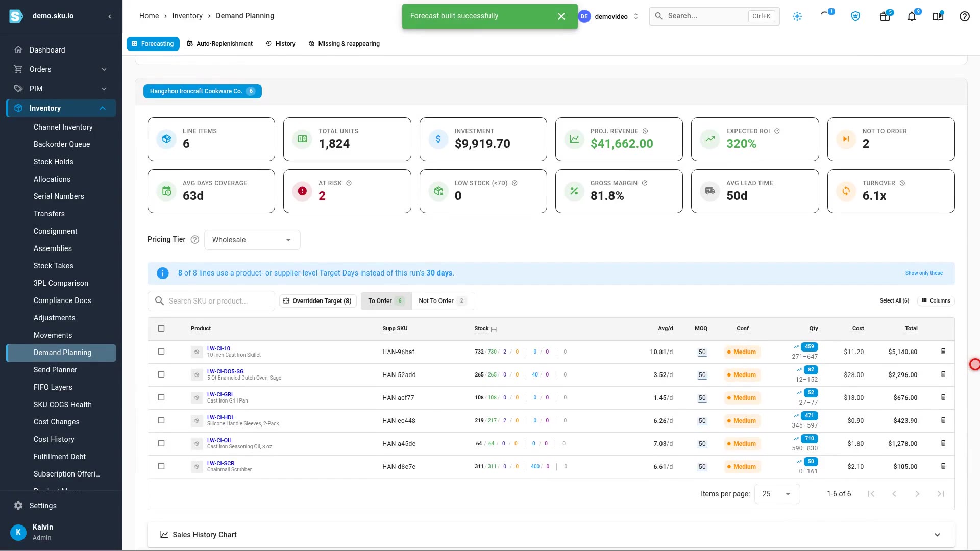Click the Columns button

(x=936, y=301)
